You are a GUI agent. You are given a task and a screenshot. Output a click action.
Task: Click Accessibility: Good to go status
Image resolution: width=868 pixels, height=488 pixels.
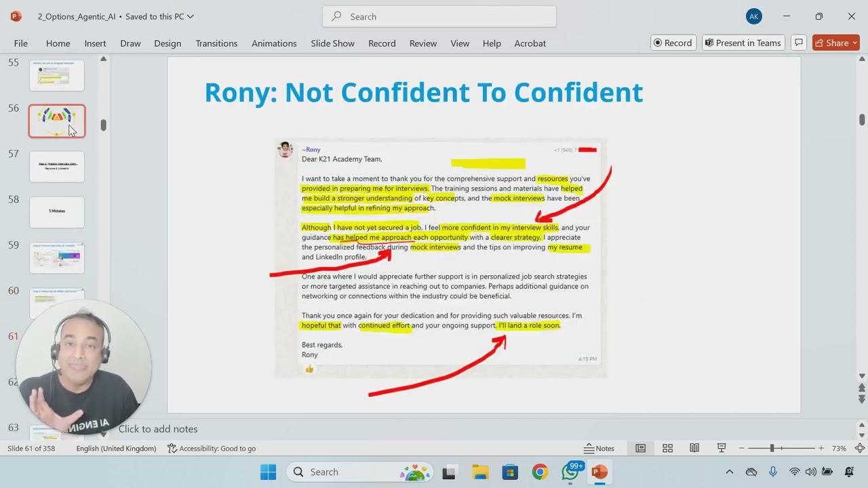tap(212, 449)
